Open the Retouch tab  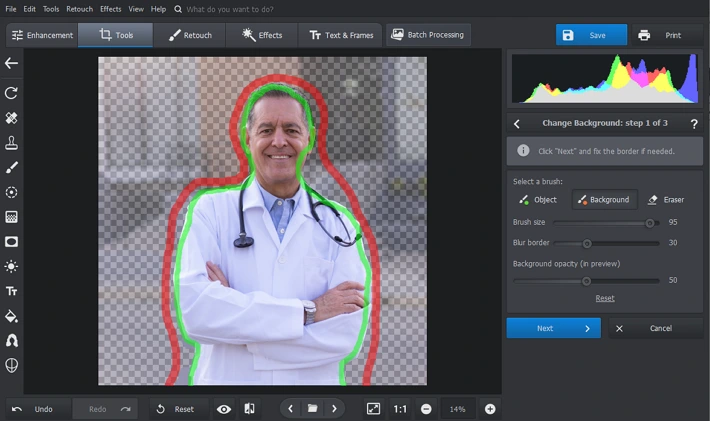pyautogui.click(x=190, y=35)
